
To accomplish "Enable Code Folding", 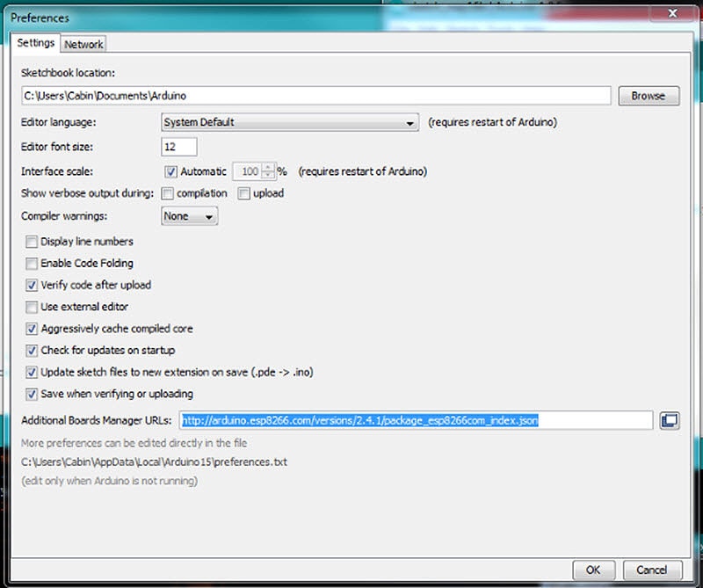I will coord(32,263).
